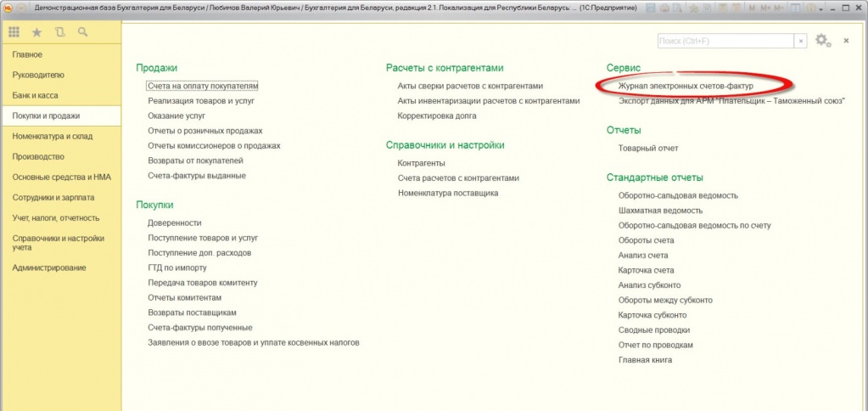
Task: Open Favorites with the star icon
Action: pyautogui.click(x=36, y=32)
